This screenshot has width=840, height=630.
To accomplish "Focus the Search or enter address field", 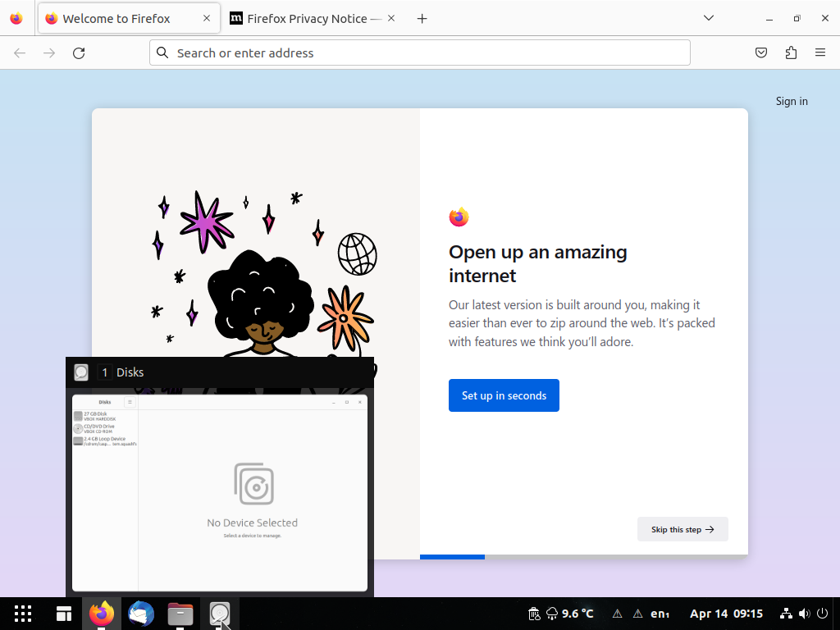I will 419,52.
